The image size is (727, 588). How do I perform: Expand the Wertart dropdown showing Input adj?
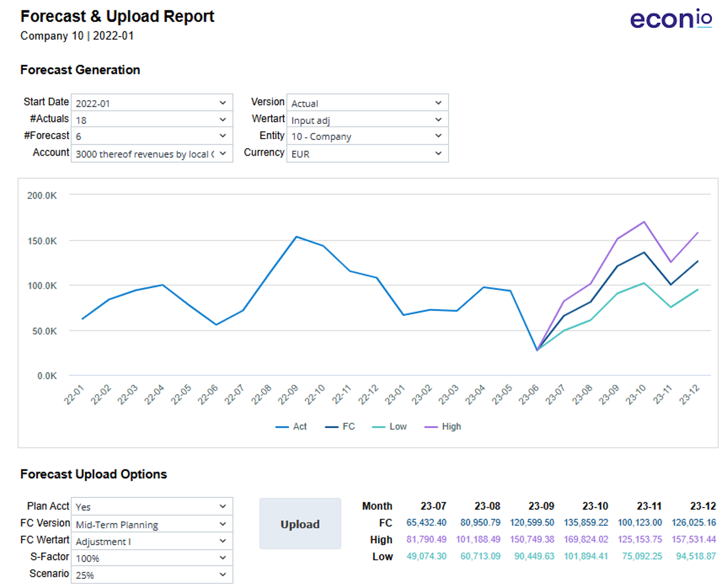click(x=367, y=120)
